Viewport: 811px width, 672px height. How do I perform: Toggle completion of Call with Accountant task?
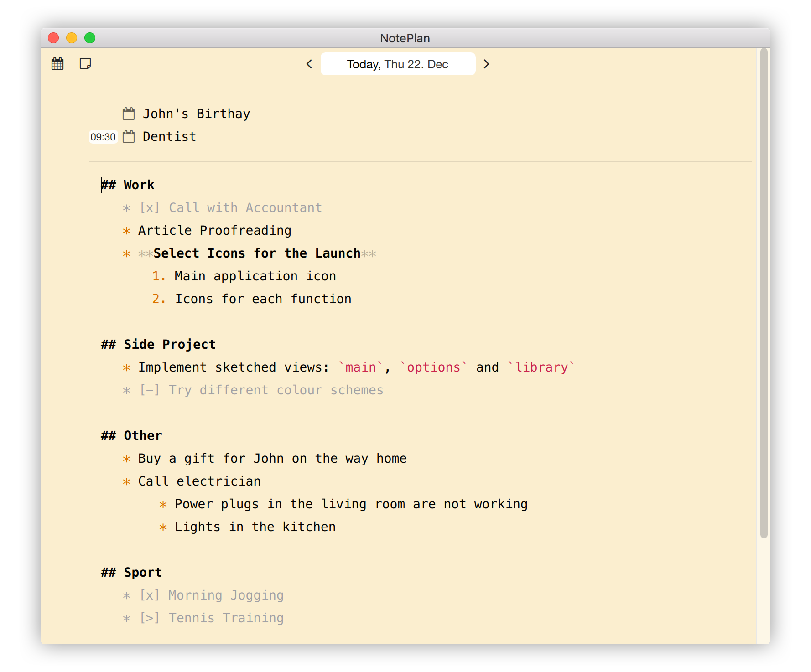point(149,207)
